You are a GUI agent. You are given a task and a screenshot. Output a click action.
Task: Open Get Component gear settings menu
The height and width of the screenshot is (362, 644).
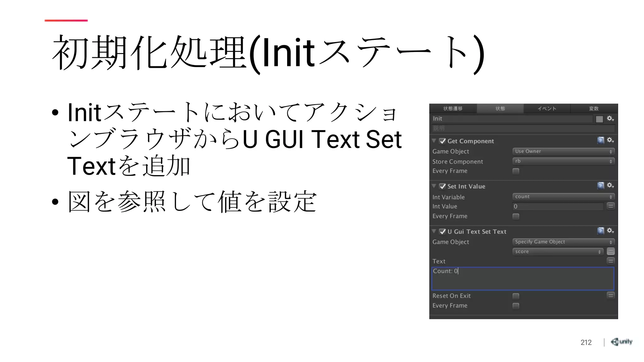coord(610,140)
